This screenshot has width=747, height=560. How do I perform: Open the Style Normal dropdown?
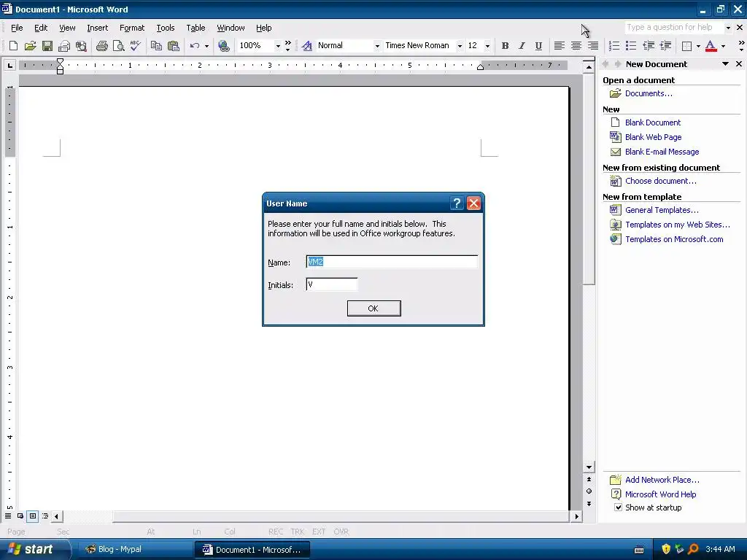pyautogui.click(x=377, y=46)
